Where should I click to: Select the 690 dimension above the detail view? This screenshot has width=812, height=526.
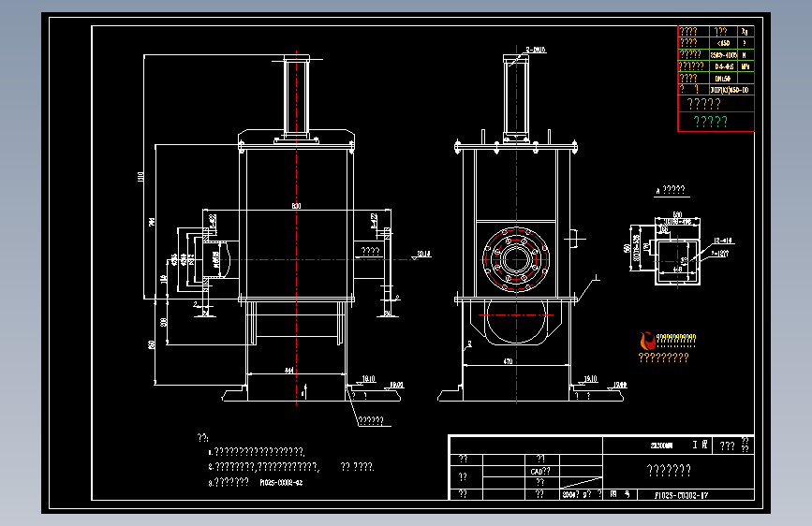point(677,214)
